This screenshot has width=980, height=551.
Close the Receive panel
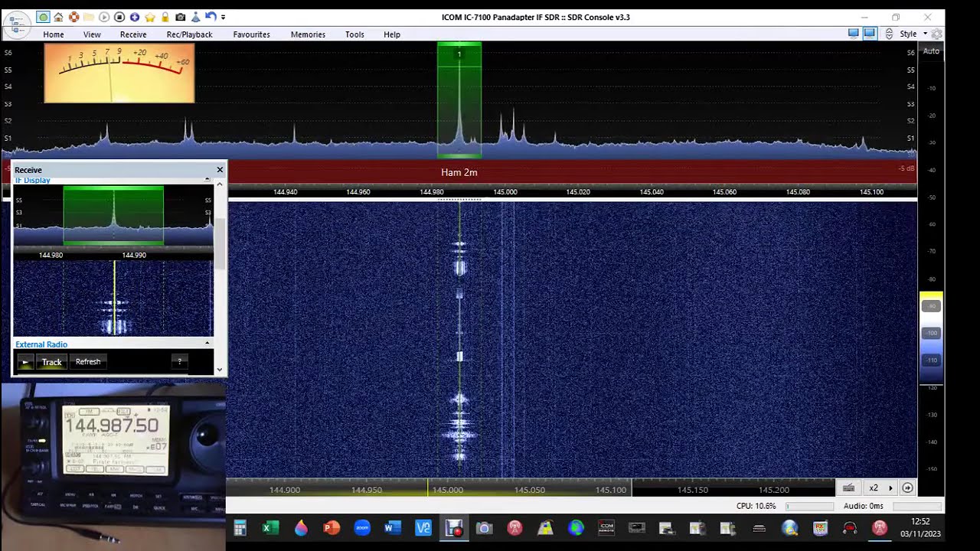coord(220,170)
